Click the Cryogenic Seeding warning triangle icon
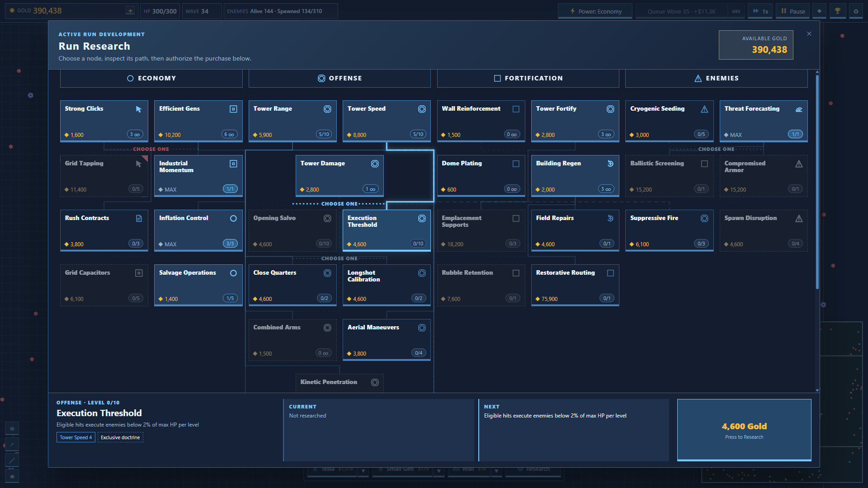The image size is (868, 488). pos(704,109)
